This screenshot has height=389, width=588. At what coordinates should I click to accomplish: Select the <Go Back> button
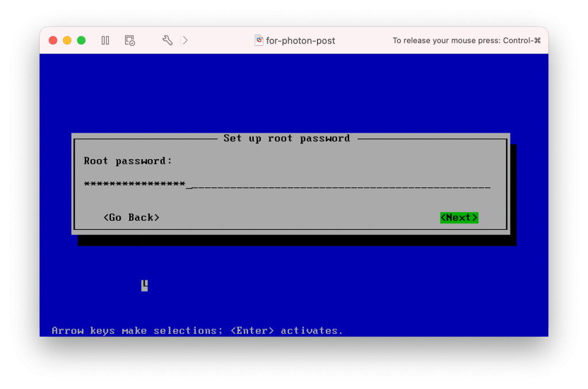click(x=131, y=217)
